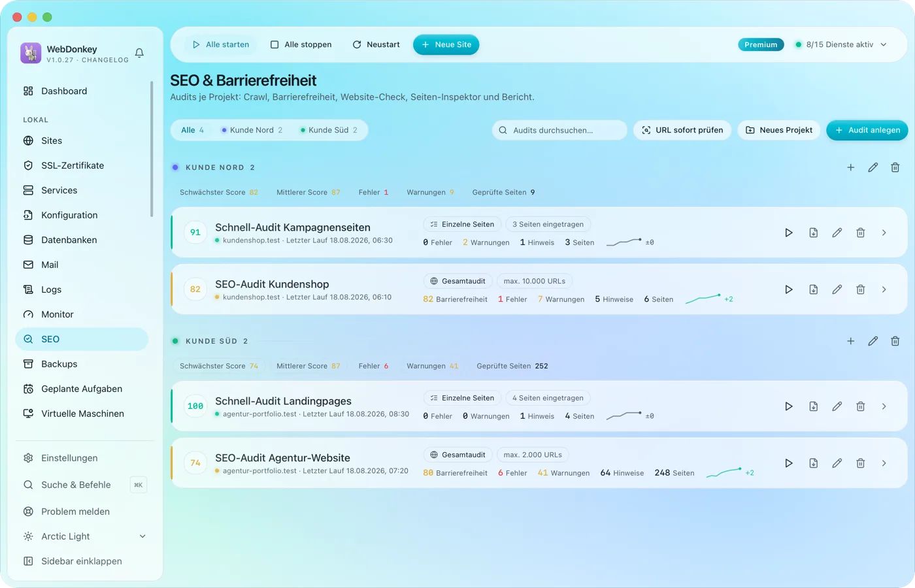Run the SEO-Audit Kundenshop audit

[789, 289]
